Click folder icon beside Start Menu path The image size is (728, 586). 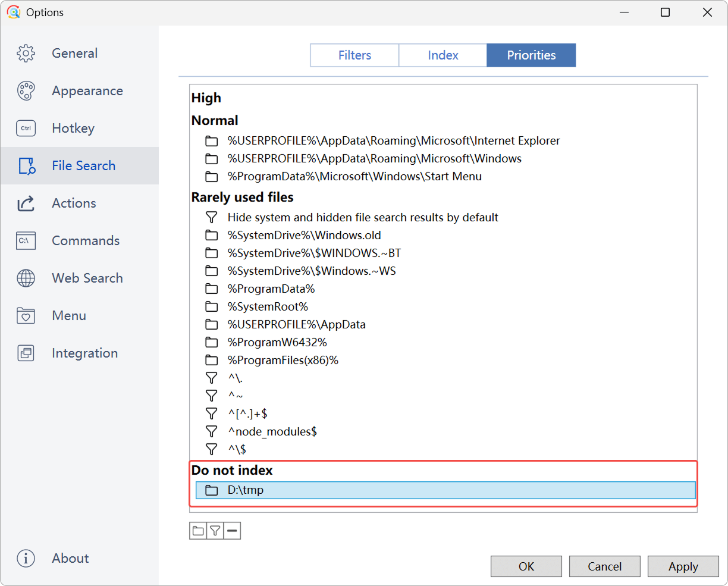tap(212, 177)
